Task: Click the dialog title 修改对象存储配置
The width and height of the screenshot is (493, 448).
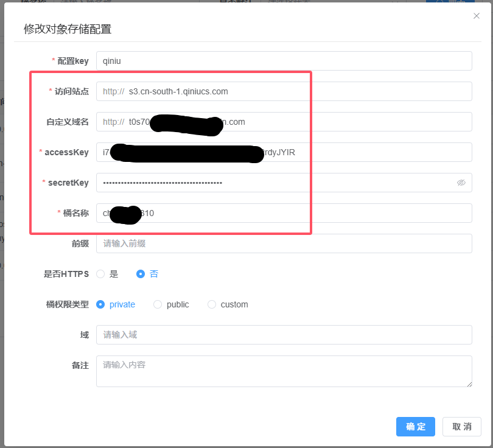Action: point(68,29)
